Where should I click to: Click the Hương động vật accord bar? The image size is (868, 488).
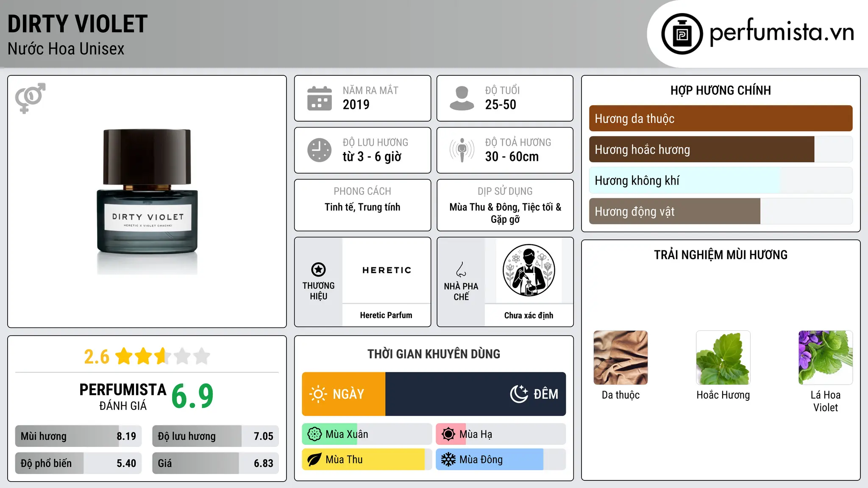pos(721,211)
